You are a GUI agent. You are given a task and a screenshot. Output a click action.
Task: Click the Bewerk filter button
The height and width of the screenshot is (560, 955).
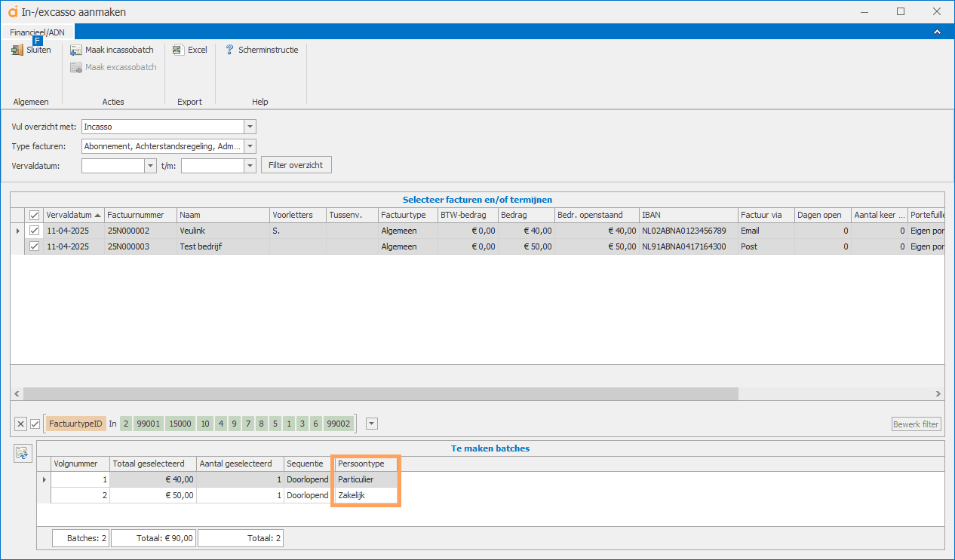(x=916, y=424)
